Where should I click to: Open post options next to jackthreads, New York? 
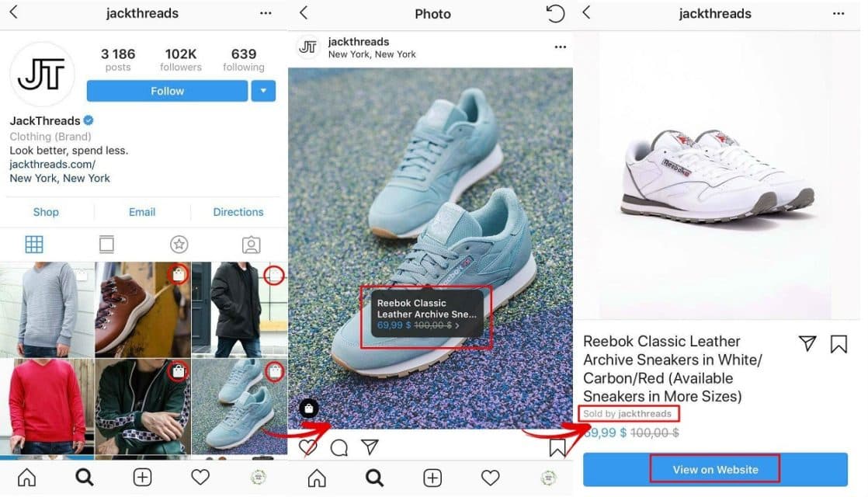(x=561, y=47)
